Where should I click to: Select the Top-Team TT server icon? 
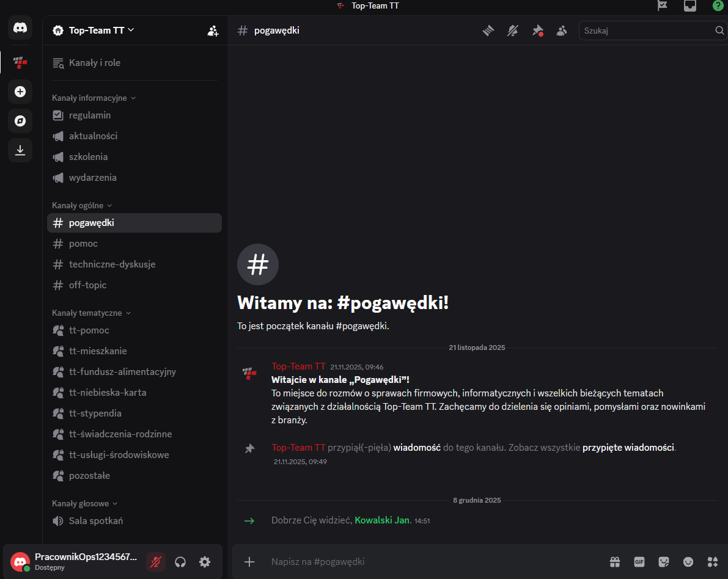tap(20, 62)
